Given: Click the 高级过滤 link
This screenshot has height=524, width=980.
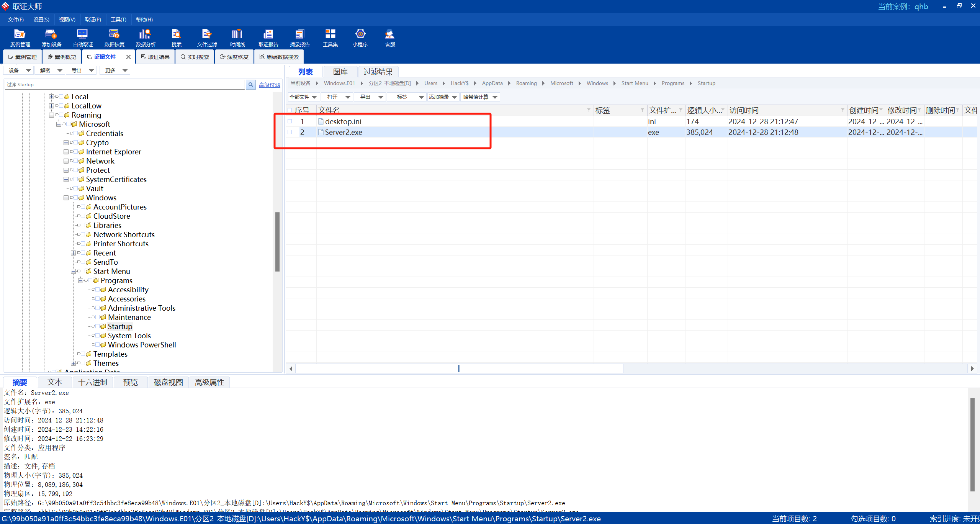Looking at the screenshot, I should click(269, 85).
